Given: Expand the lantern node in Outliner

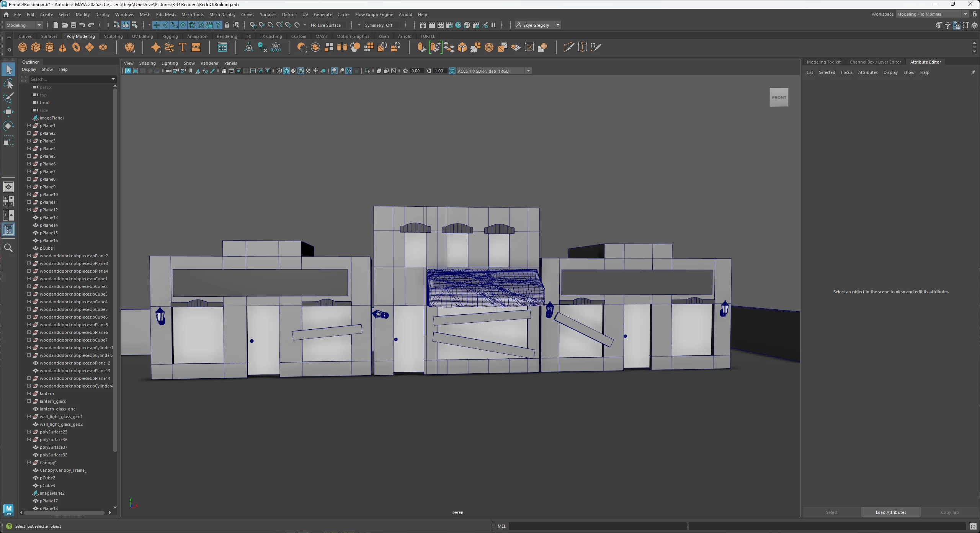Looking at the screenshot, I should [x=29, y=393].
